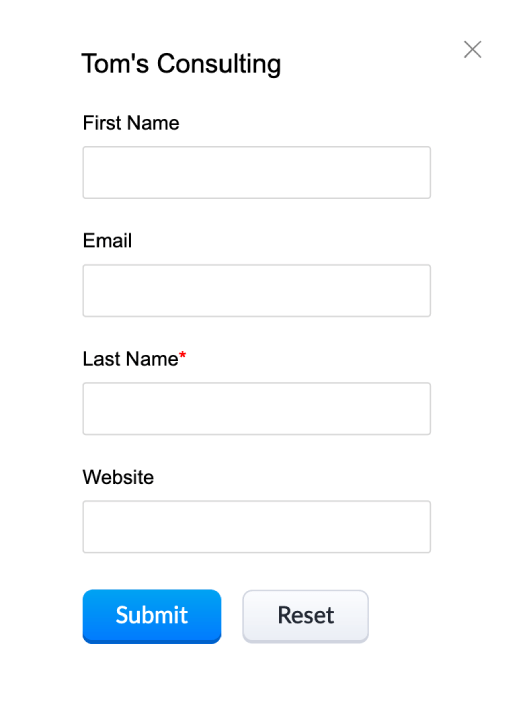
Task: Click the red required asterisk
Action: (183, 356)
